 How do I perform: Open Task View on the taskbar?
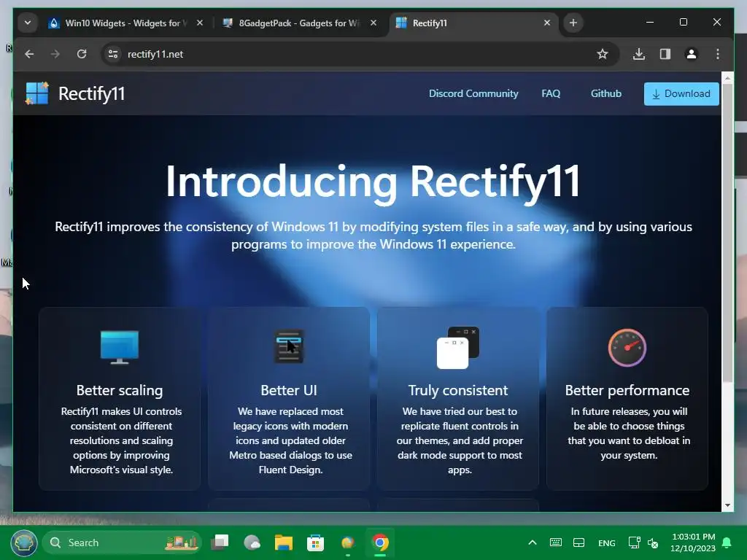pos(220,542)
